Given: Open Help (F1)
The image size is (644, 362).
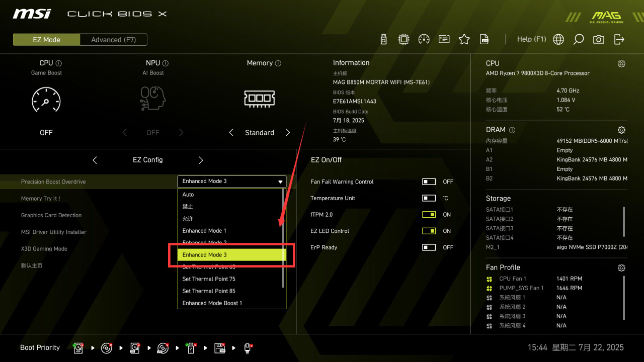Looking at the screenshot, I should coord(531,39).
